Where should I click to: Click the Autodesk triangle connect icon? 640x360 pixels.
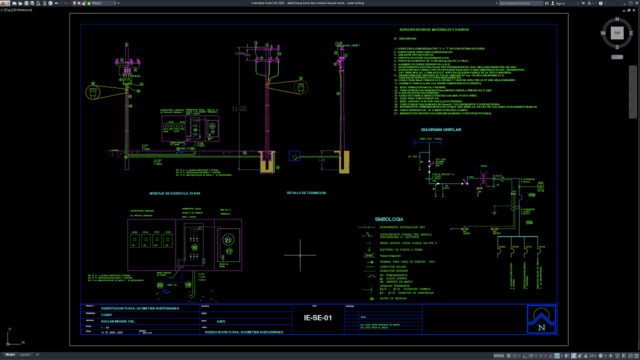click(x=589, y=3)
